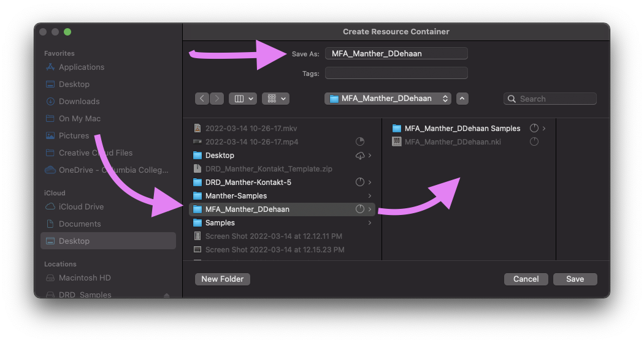Screen dimensions: 644x343
Task: Open Pictures from the sidebar
Action: (x=74, y=135)
